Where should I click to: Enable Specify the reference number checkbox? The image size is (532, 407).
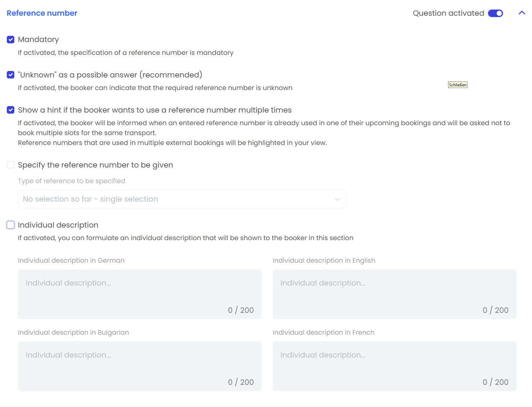click(11, 165)
